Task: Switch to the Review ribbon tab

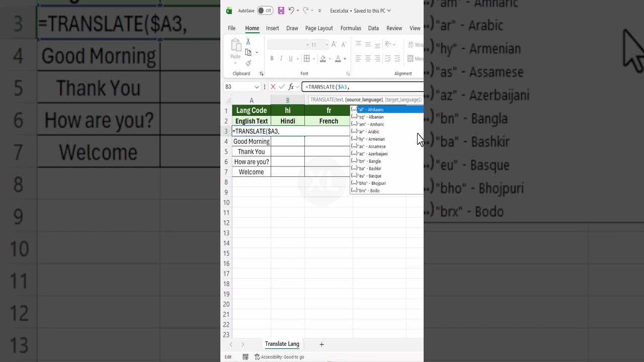Action: click(394, 28)
